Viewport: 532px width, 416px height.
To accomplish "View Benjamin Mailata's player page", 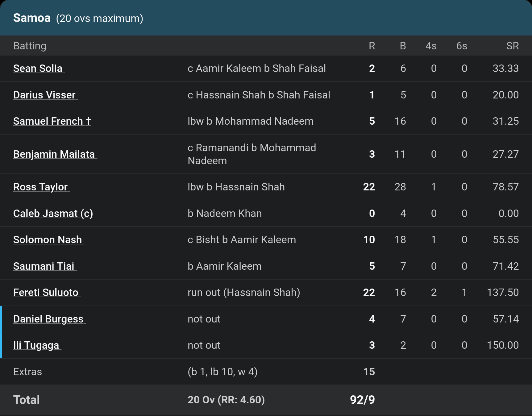I will pyautogui.click(x=55, y=154).
